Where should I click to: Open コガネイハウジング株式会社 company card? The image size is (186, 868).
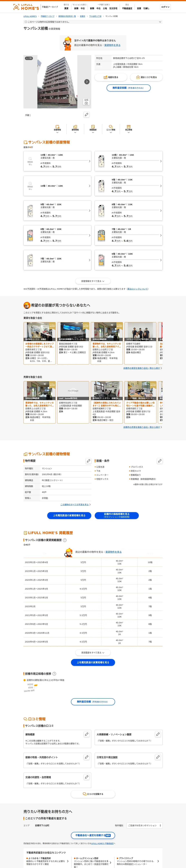click(x=140, y=343)
